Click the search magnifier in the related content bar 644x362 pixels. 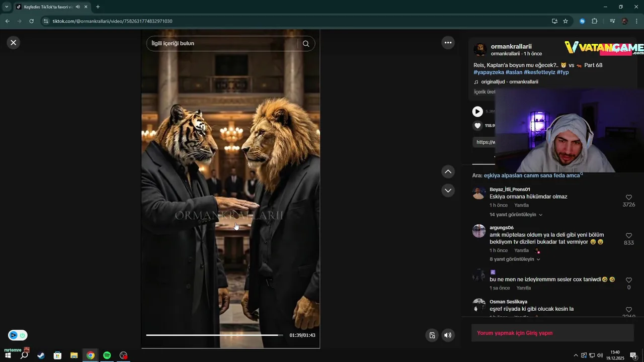click(x=306, y=44)
